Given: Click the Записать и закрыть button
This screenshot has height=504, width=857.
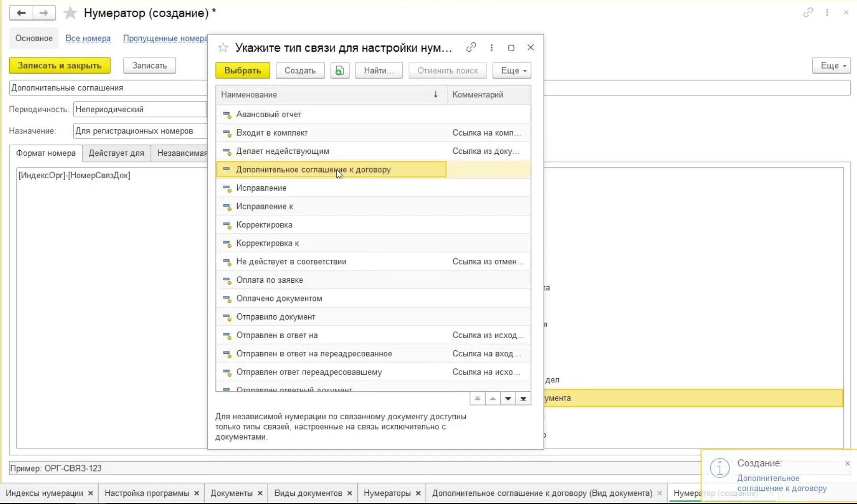Looking at the screenshot, I should click(59, 65).
